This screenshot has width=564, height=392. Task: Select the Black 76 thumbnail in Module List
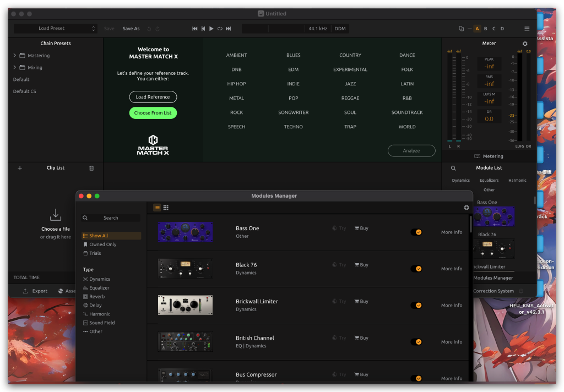pyautogui.click(x=493, y=248)
